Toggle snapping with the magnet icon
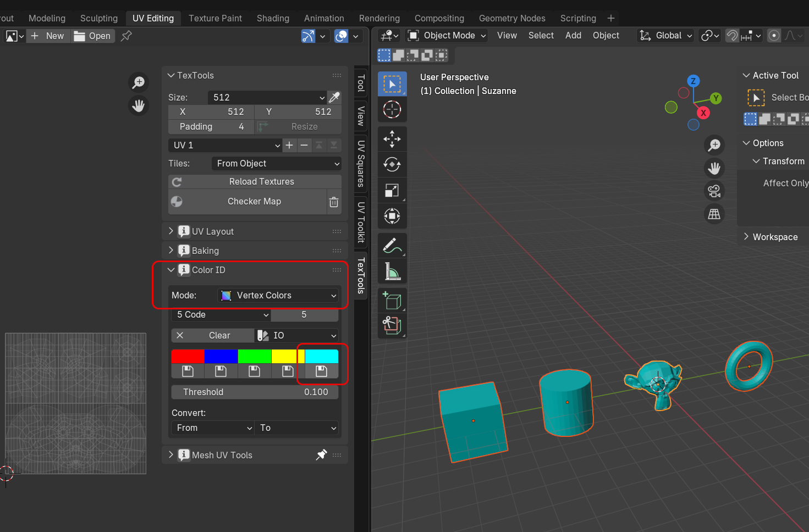 [732, 36]
